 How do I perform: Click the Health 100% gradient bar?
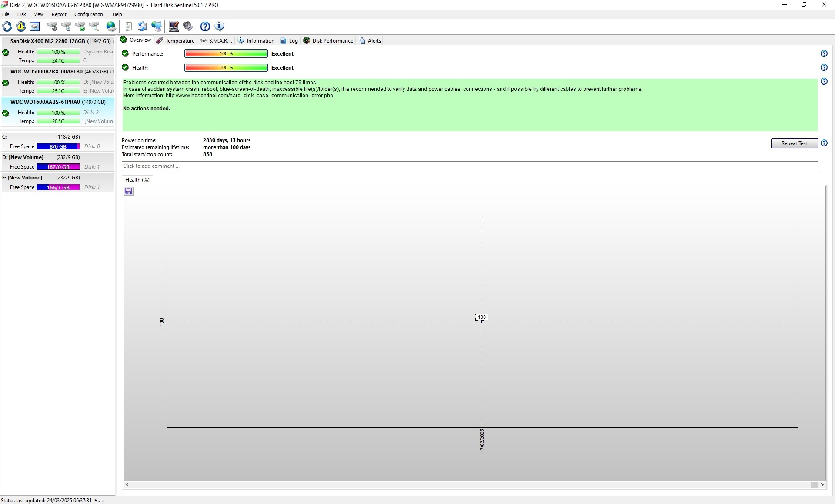(226, 67)
